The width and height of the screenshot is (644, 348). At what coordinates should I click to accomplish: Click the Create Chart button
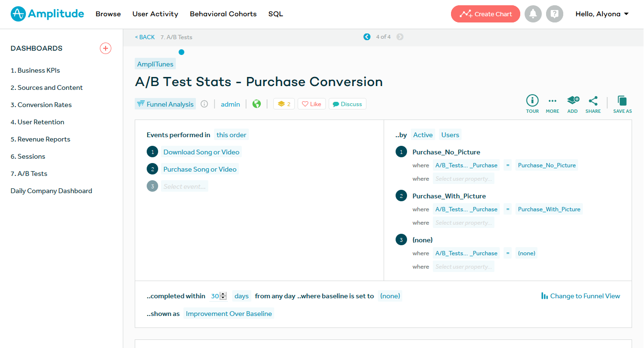pyautogui.click(x=485, y=14)
